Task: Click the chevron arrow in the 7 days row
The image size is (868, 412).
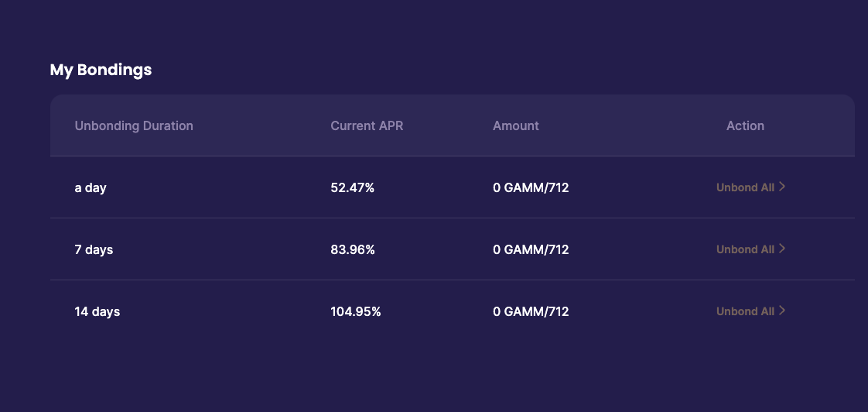Action: point(781,249)
